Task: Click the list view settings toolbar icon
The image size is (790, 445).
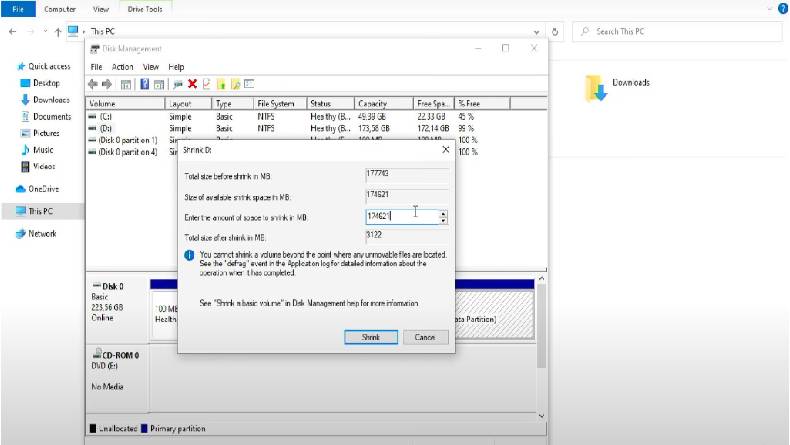Action: tap(249, 84)
